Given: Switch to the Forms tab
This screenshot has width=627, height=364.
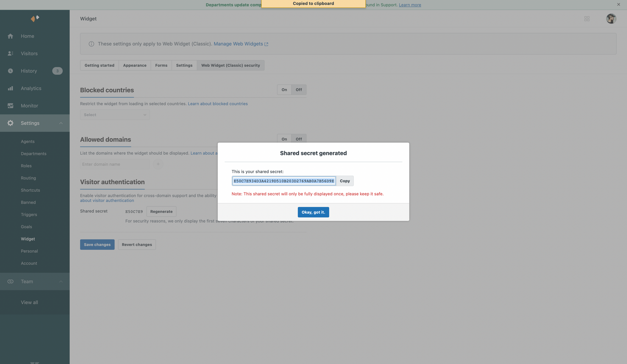Looking at the screenshot, I should tap(161, 65).
